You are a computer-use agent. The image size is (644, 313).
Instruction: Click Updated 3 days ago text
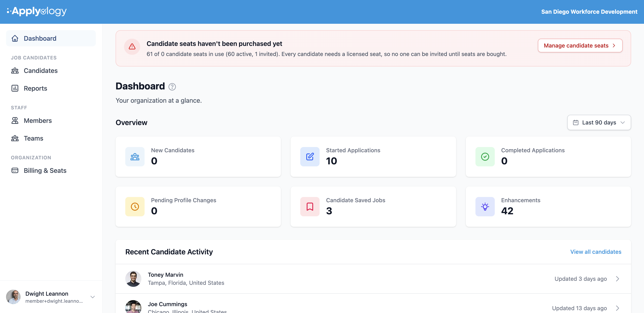(x=581, y=279)
